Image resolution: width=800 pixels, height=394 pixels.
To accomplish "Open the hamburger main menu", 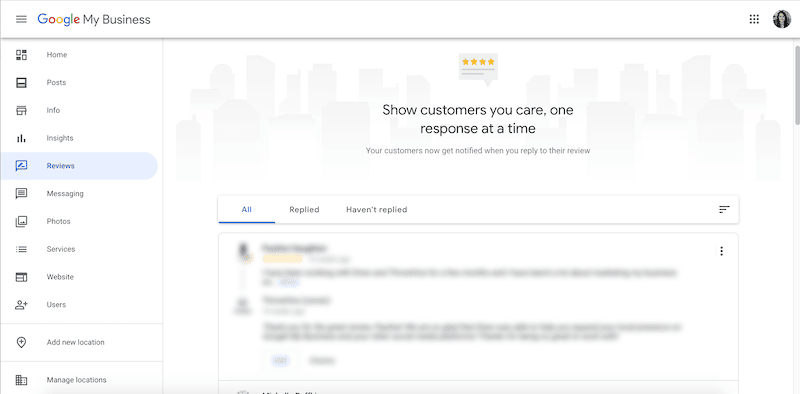I will [x=21, y=19].
